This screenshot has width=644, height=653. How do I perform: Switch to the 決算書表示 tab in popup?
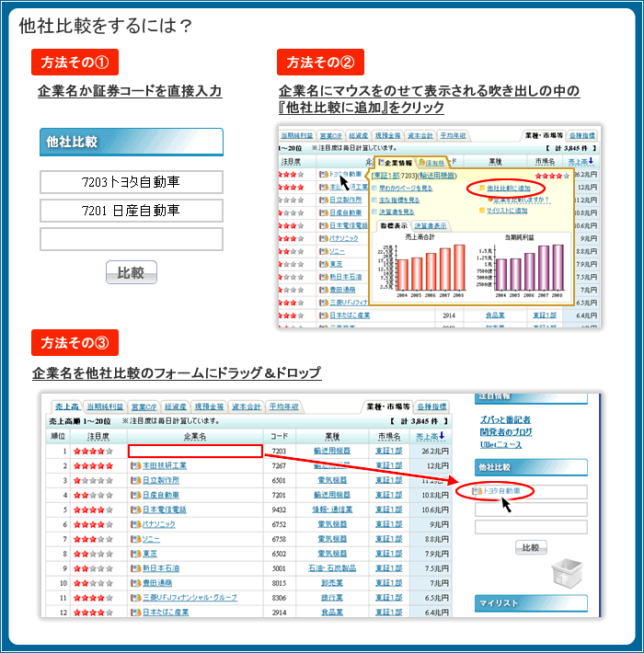431,225
